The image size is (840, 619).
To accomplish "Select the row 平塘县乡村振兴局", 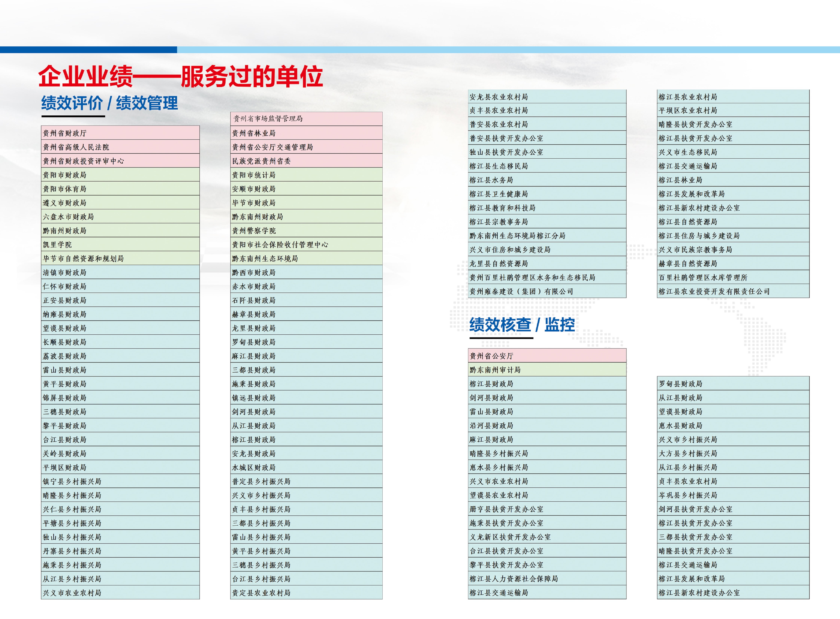I will tap(120, 523).
